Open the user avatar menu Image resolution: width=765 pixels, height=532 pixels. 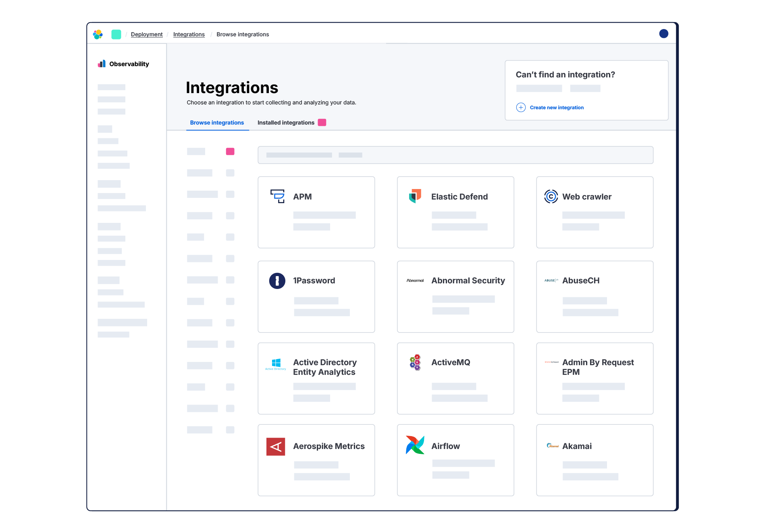tap(663, 34)
